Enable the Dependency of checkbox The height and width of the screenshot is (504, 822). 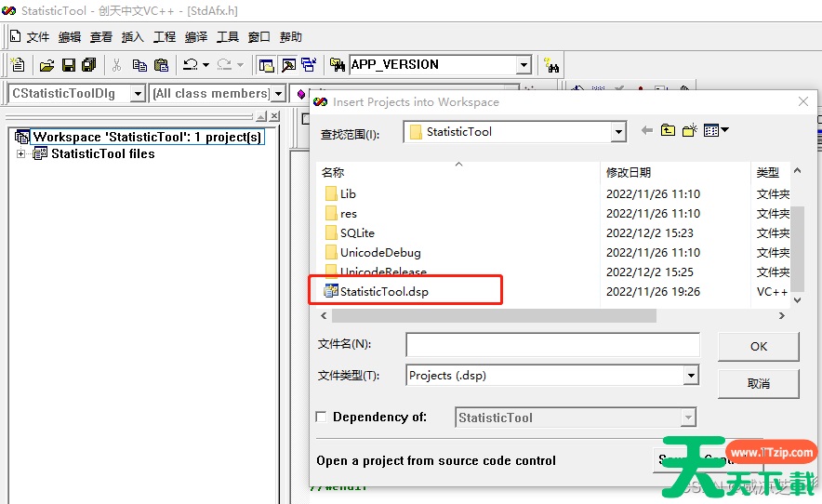click(322, 418)
